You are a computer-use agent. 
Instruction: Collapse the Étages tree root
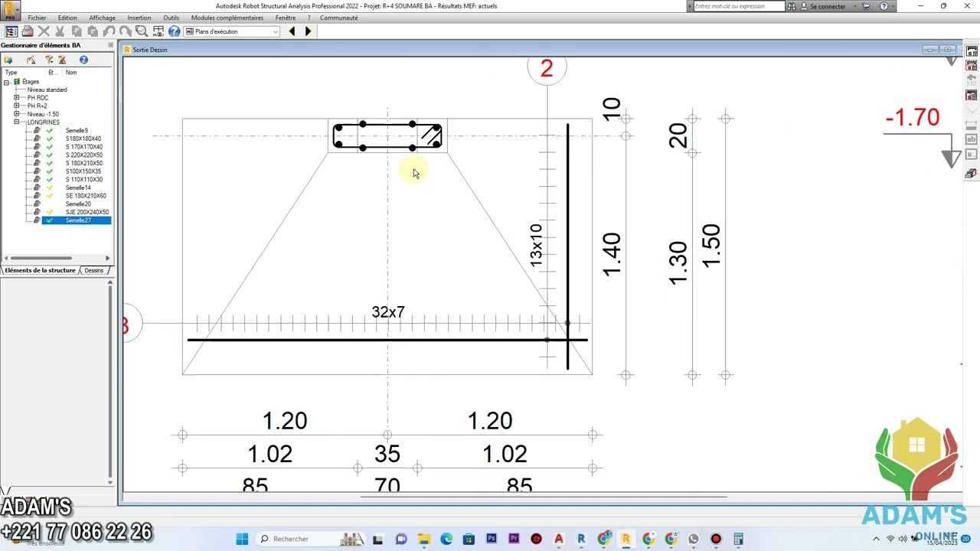(7, 82)
